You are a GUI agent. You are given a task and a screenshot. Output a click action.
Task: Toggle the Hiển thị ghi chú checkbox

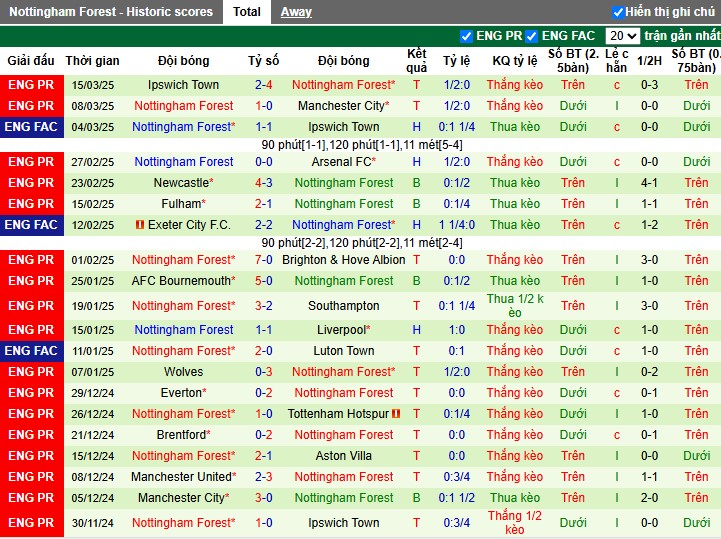coord(618,12)
